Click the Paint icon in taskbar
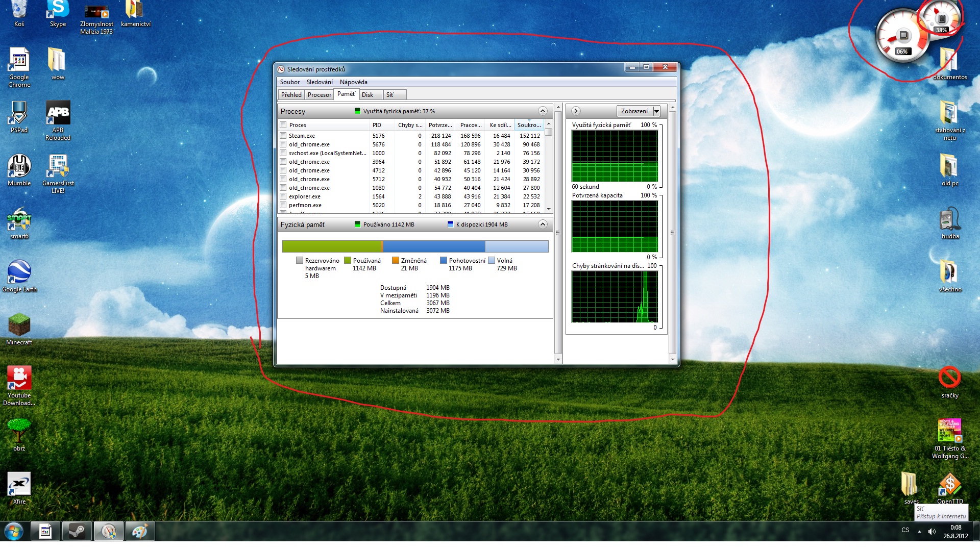The width and height of the screenshot is (980, 551). [140, 532]
